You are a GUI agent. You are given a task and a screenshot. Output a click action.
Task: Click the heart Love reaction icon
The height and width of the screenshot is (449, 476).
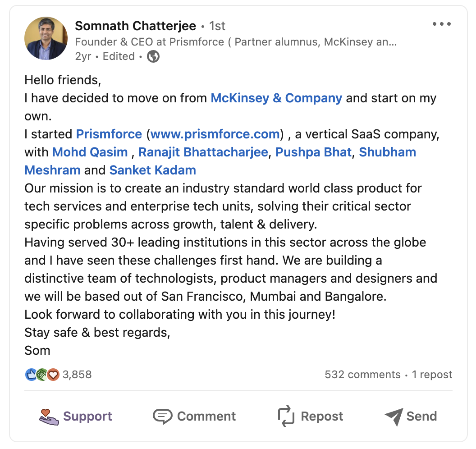click(x=53, y=374)
